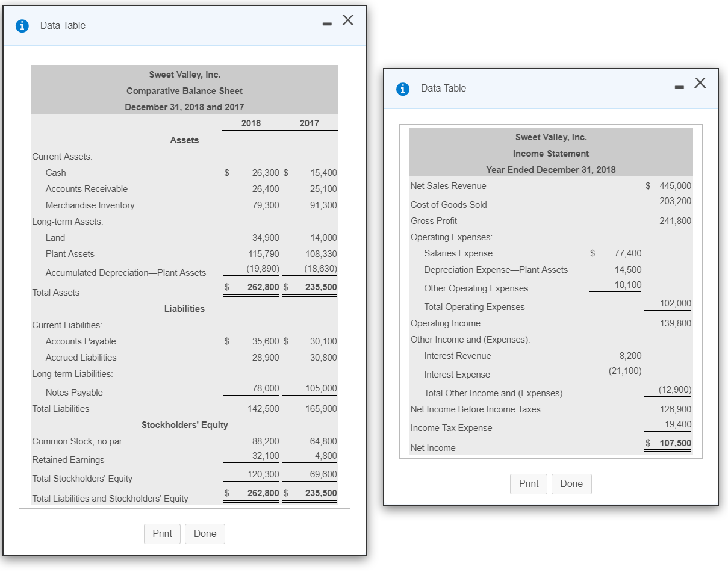This screenshot has width=728, height=575.
Task: Select Other Operating Expenses value 10,100
Action: (628, 284)
